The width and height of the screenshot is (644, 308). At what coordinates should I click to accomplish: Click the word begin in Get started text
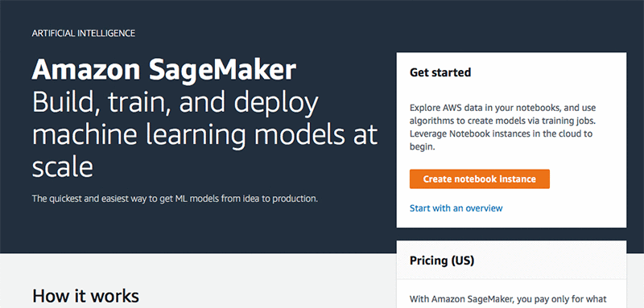click(422, 147)
